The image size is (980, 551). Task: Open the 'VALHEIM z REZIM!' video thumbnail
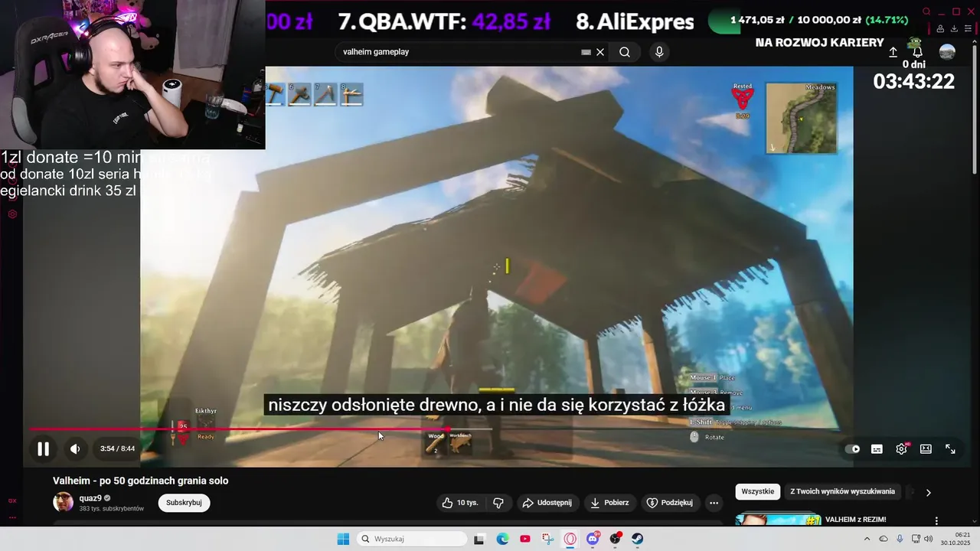778,520
